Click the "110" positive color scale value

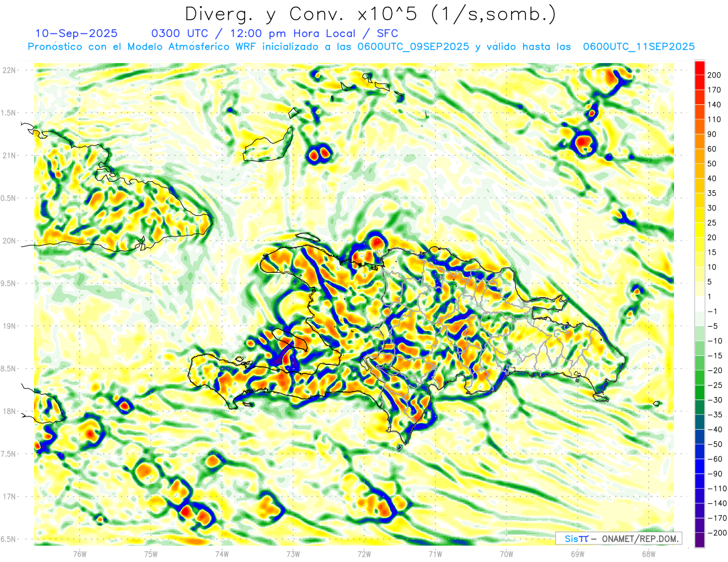(714, 119)
